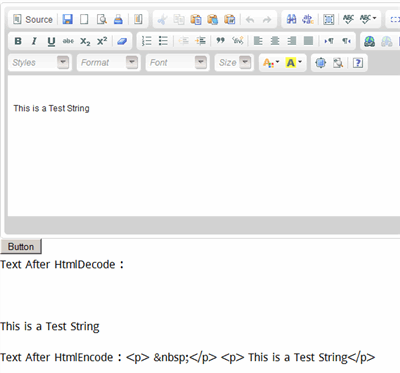Open the Styles dropdown
The width and height of the screenshot is (400, 373).
click(40, 62)
